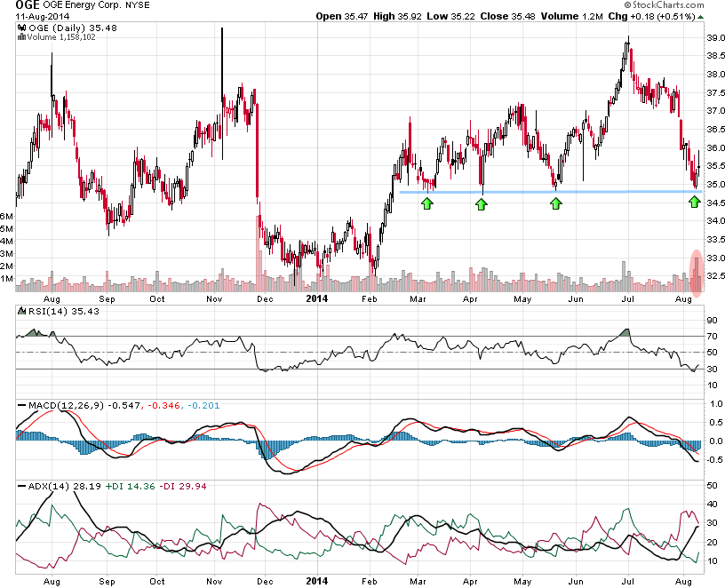Click the Oct label under the price chart
The height and width of the screenshot is (588, 725).
pyautogui.click(x=157, y=299)
